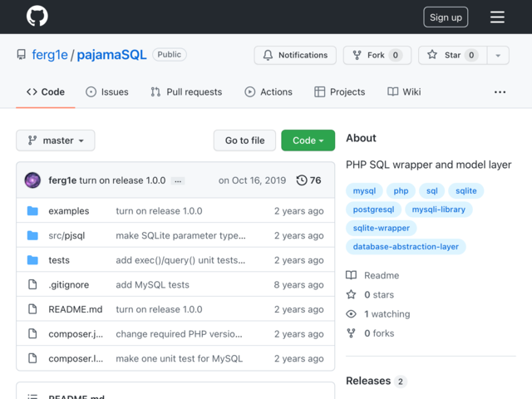Open the ferg1e user profile link

[x=50, y=55]
